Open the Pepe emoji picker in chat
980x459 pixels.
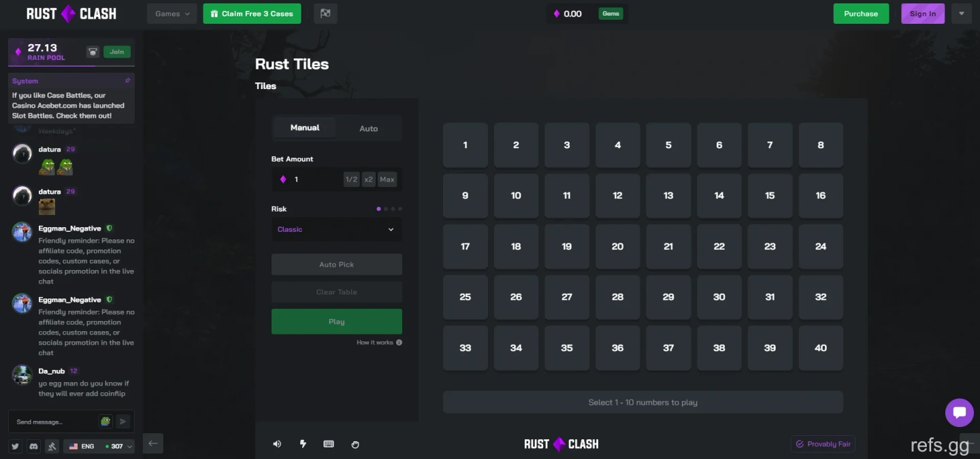click(x=105, y=422)
